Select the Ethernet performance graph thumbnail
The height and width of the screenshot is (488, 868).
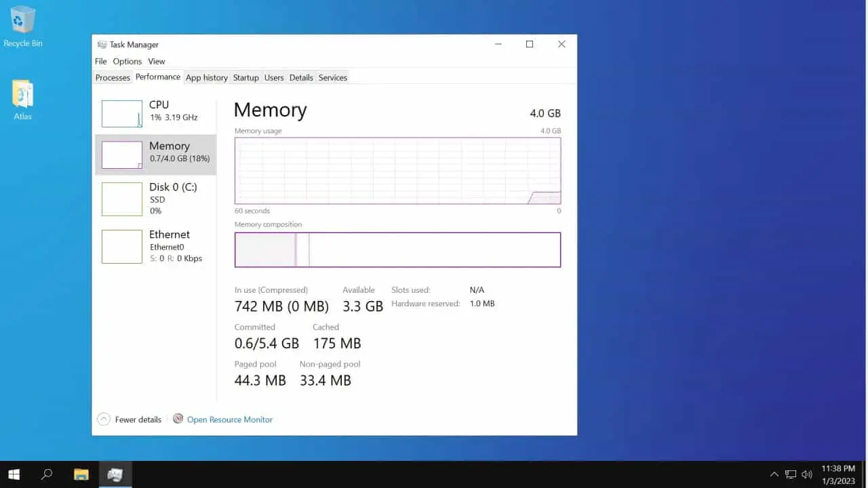122,246
